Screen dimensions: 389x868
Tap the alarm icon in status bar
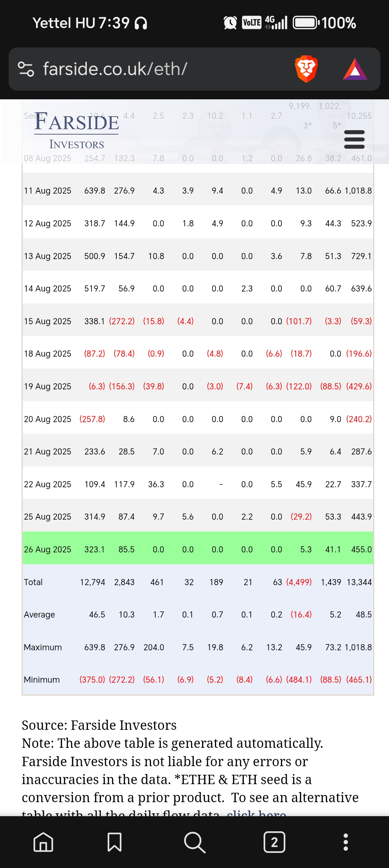pos(230,23)
